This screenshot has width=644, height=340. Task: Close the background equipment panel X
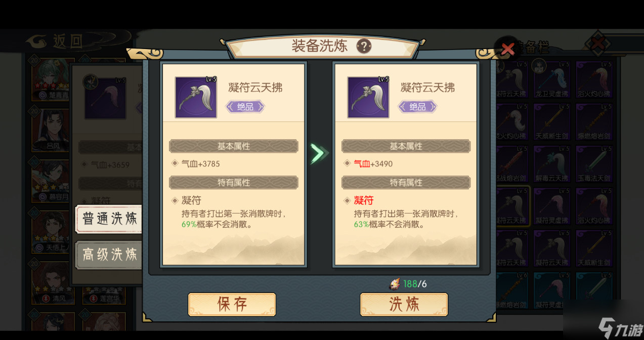point(598,44)
